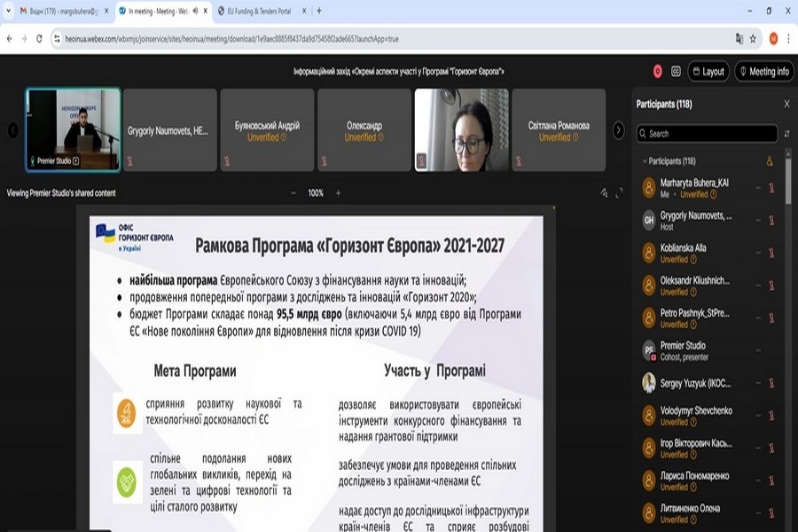This screenshot has height=532, width=798.
Task: Bookmark this page with the star icon
Action: 753,39
